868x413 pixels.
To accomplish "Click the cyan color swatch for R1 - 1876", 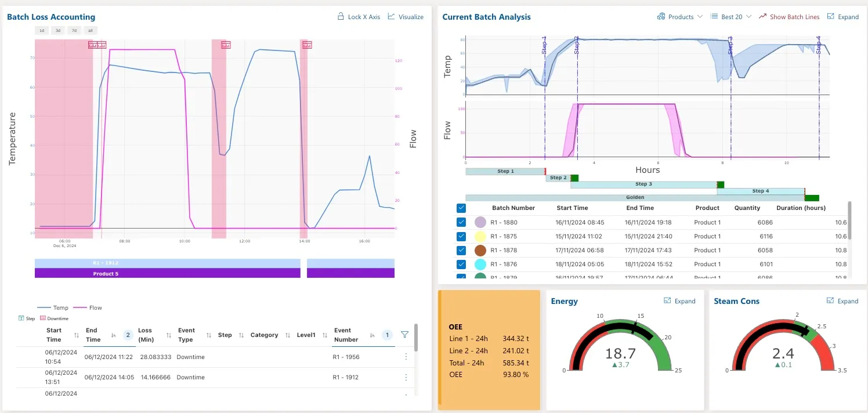I will 480,264.
